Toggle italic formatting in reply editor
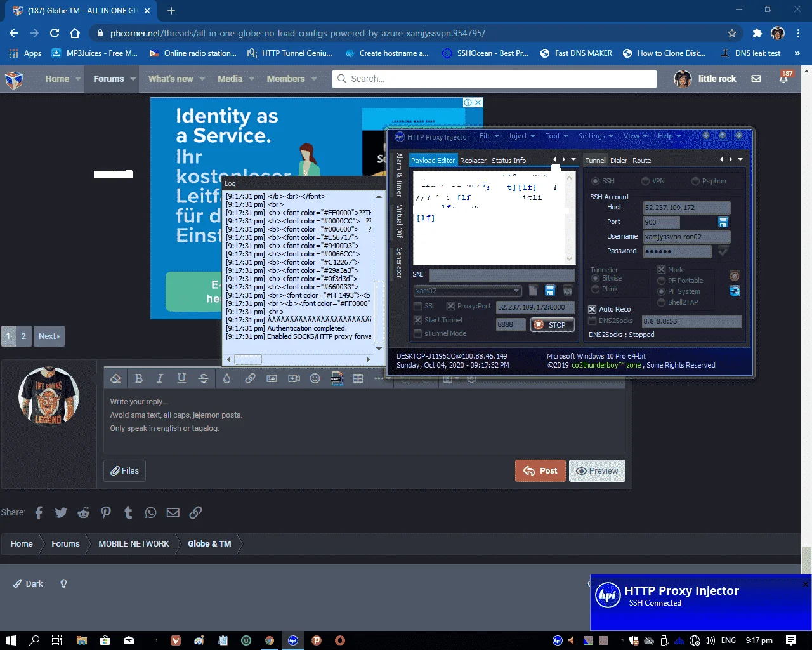Screen dimensions: 812x650 click(160, 378)
